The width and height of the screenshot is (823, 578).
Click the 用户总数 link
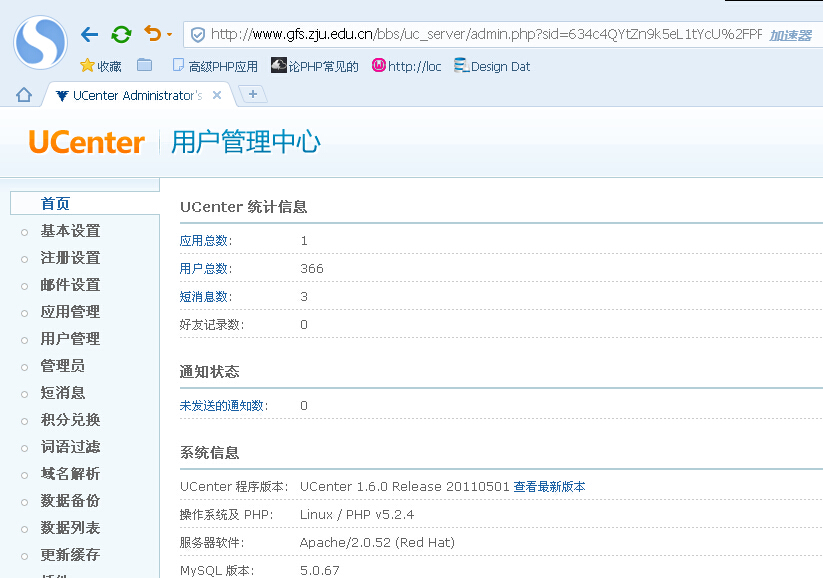click(x=204, y=269)
